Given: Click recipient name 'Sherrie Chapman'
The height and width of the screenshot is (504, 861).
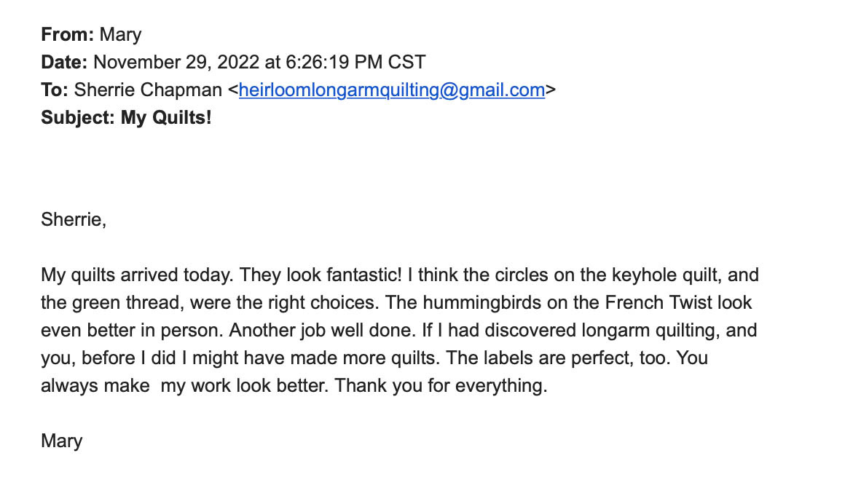Looking at the screenshot, I should coord(148,90).
